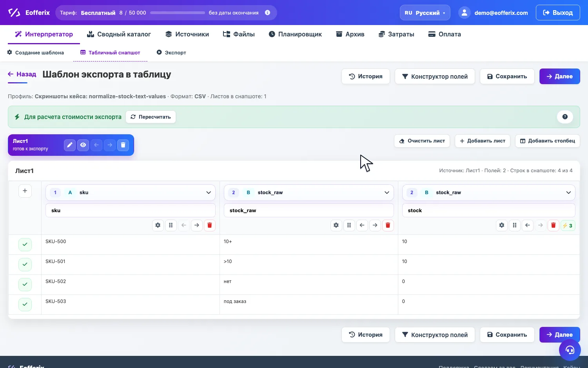Click drag handle of stock_raw column
The image size is (588, 368).
349,225
